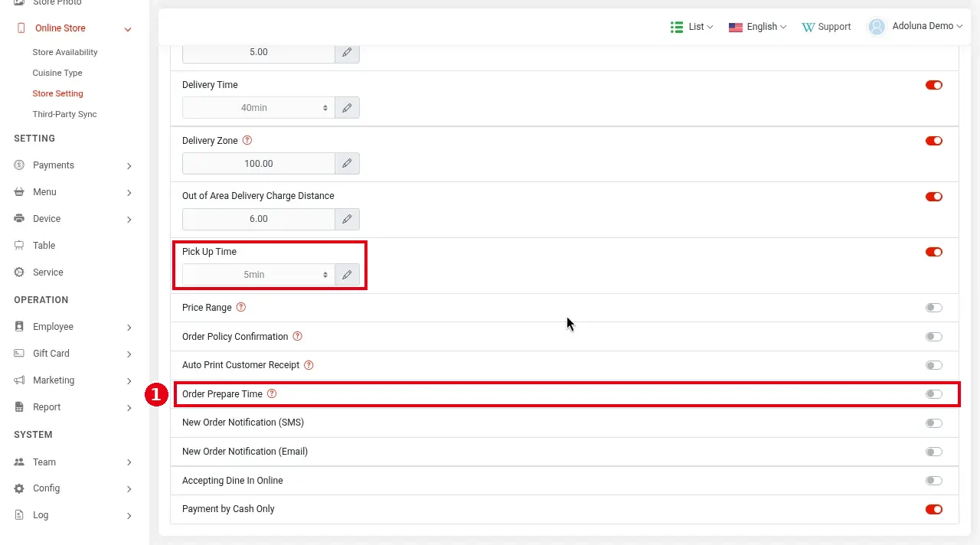This screenshot has height=545, width=980.
Task: Disable the Delivery Zone toggle
Action: coord(933,141)
